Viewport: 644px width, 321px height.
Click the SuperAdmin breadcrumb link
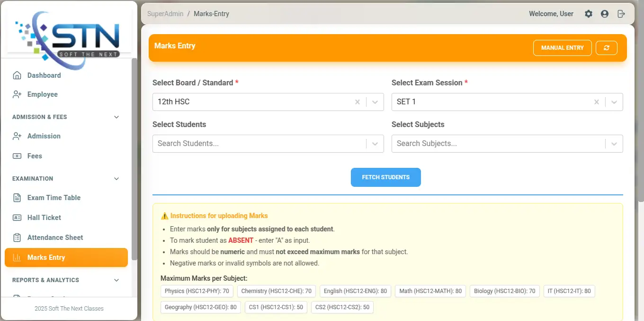tap(165, 14)
